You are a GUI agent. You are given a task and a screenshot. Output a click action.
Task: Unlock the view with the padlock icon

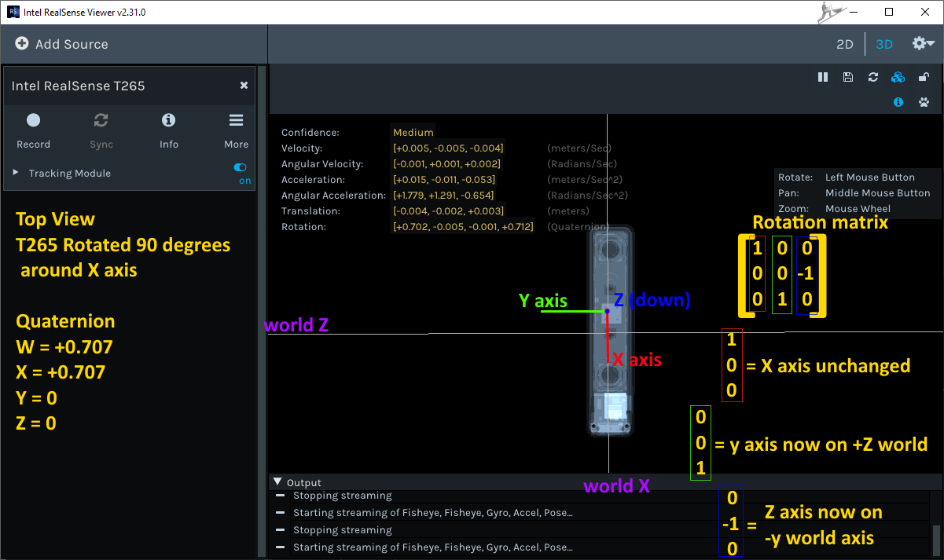click(x=923, y=77)
